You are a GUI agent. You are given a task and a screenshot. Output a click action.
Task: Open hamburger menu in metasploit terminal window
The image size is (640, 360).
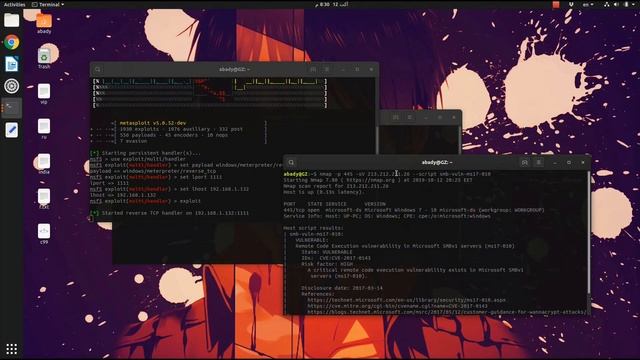(x=327, y=69)
